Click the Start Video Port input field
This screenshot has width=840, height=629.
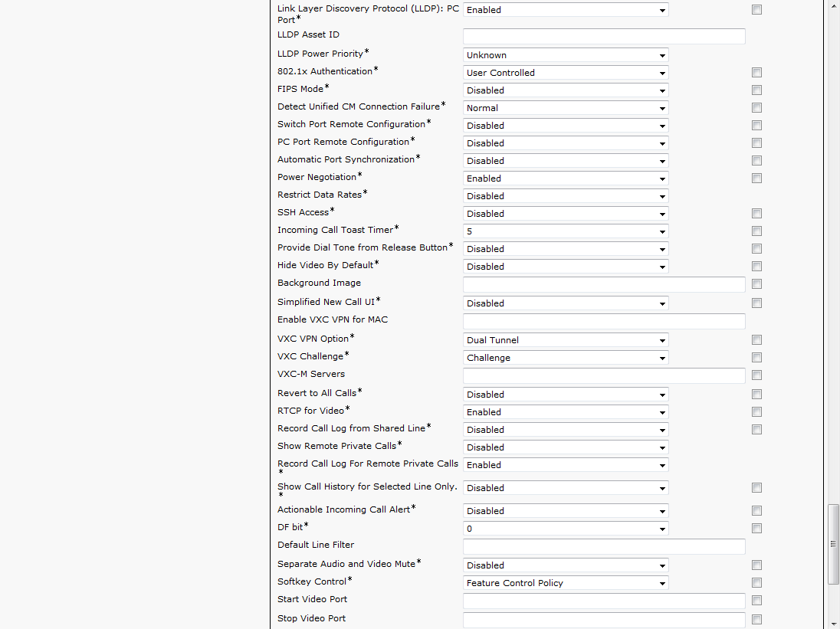tap(604, 601)
